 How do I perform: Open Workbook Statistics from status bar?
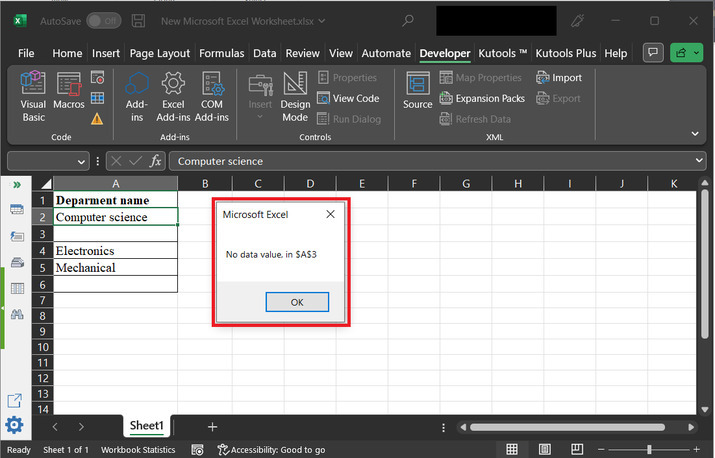[x=138, y=450]
